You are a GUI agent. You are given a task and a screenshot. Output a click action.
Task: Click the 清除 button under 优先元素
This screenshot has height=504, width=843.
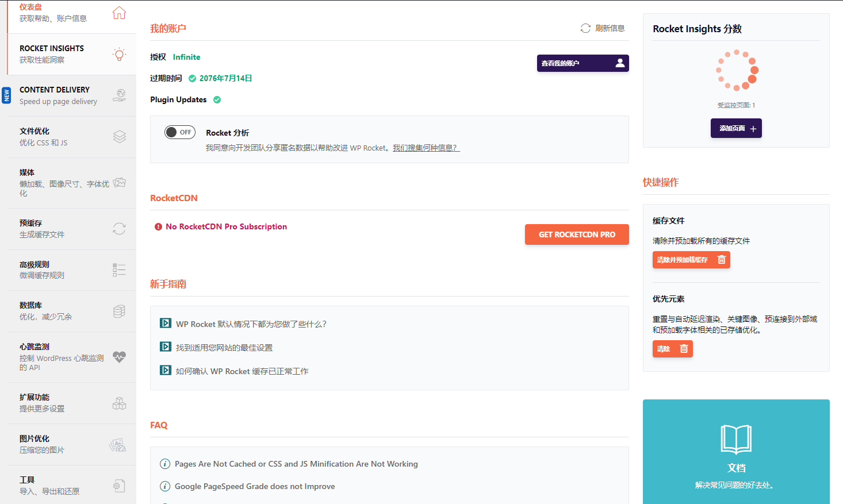coord(672,349)
